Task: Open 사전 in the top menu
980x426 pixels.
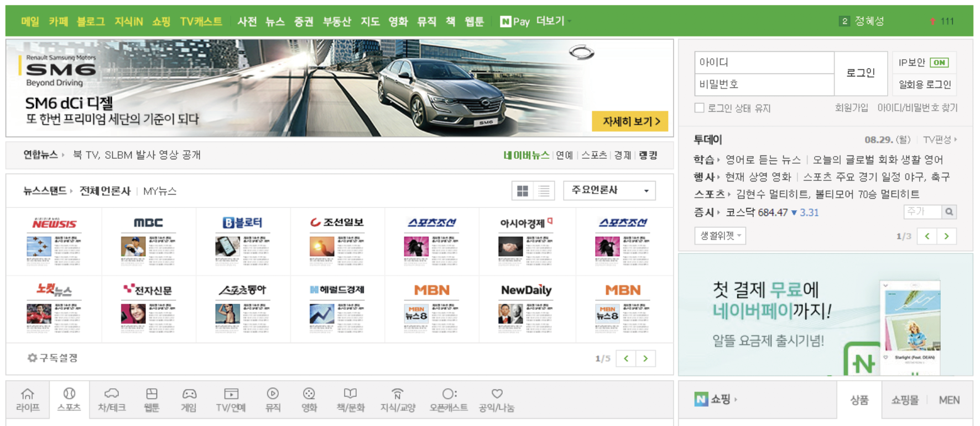Action: point(247,22)
